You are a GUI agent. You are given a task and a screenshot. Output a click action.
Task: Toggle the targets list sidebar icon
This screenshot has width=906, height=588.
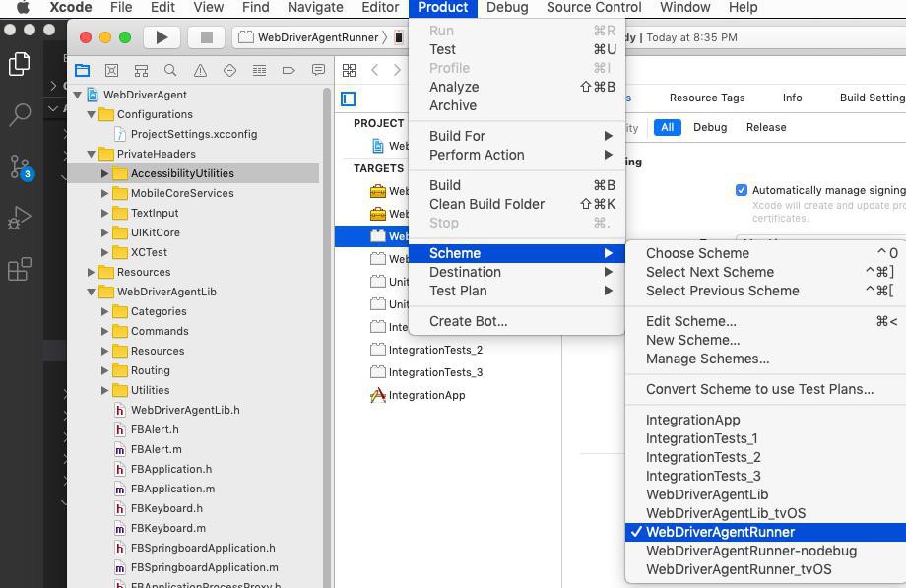tap(349, 98)
